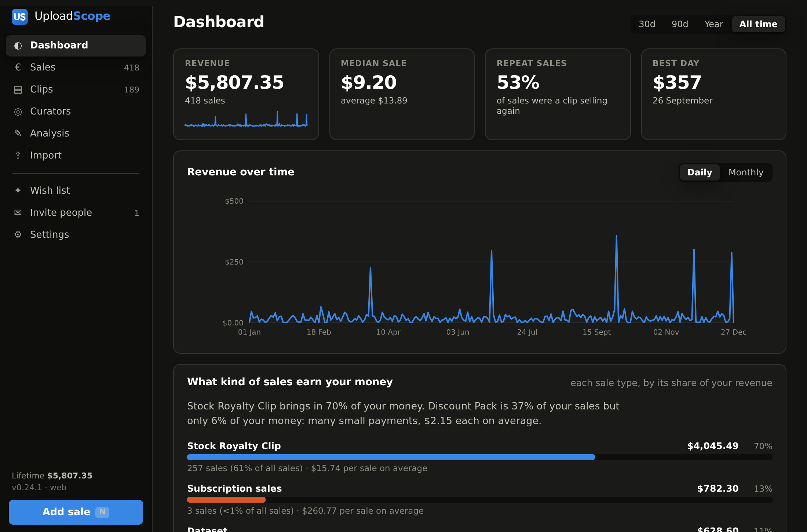This screenshot has width=807, height=532.
Task: Open Wish list
Action: [x=76, y=191]
